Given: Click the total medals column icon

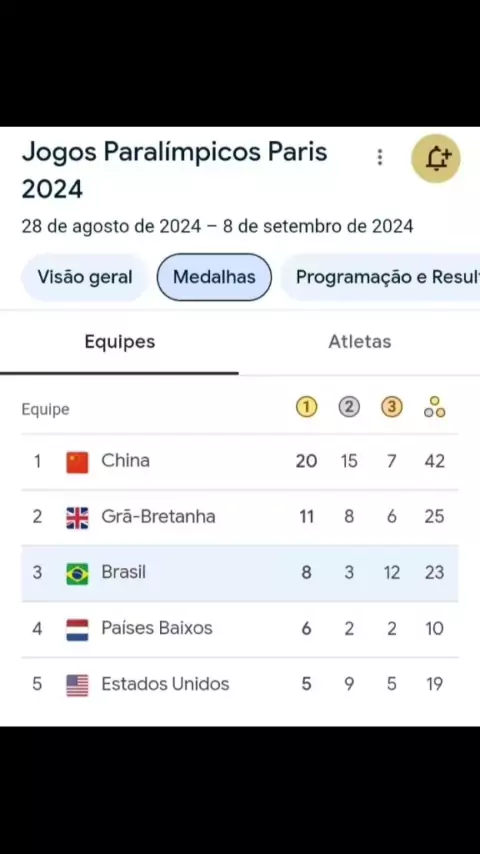Looking at the screenshot, I should tap(434, 407).
